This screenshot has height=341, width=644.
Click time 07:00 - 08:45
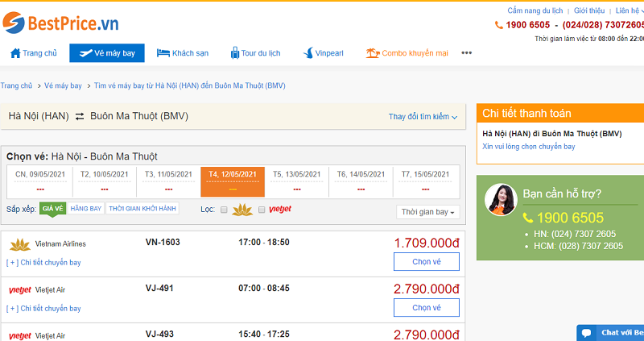[x=264, y=289]
